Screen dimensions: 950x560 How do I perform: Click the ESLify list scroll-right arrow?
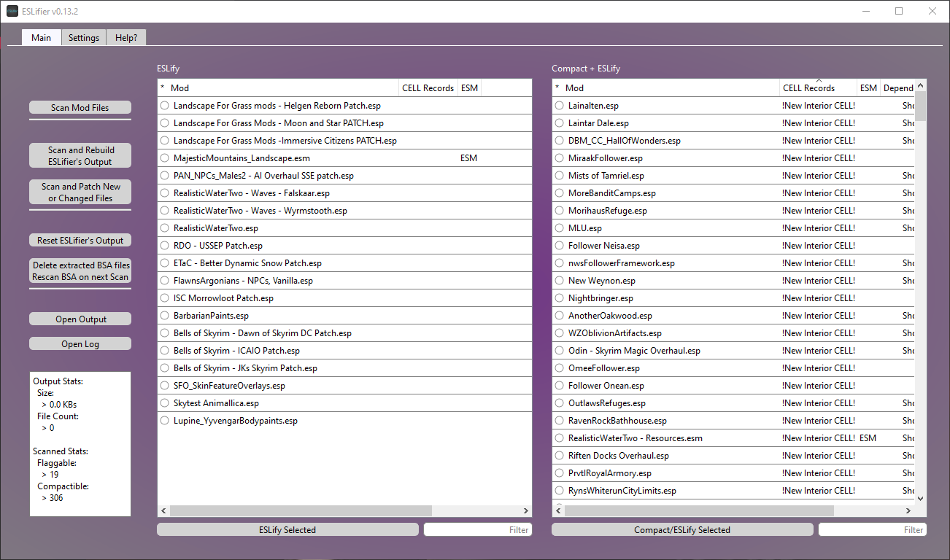526,511
